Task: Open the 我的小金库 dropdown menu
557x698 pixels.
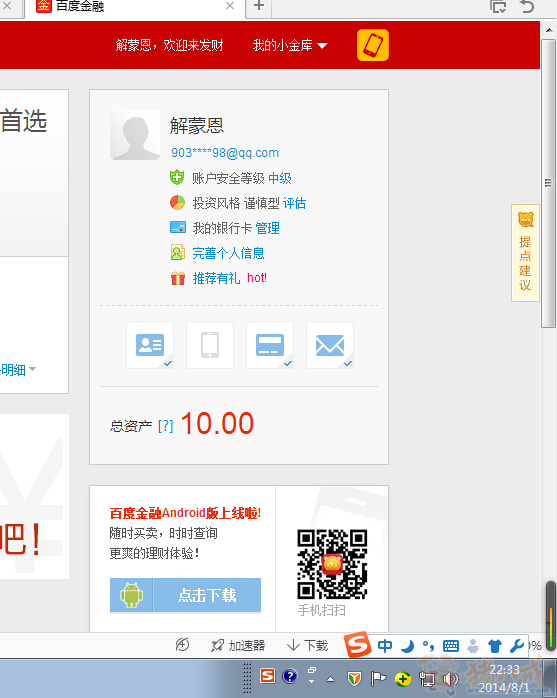Action: point(290,45)
